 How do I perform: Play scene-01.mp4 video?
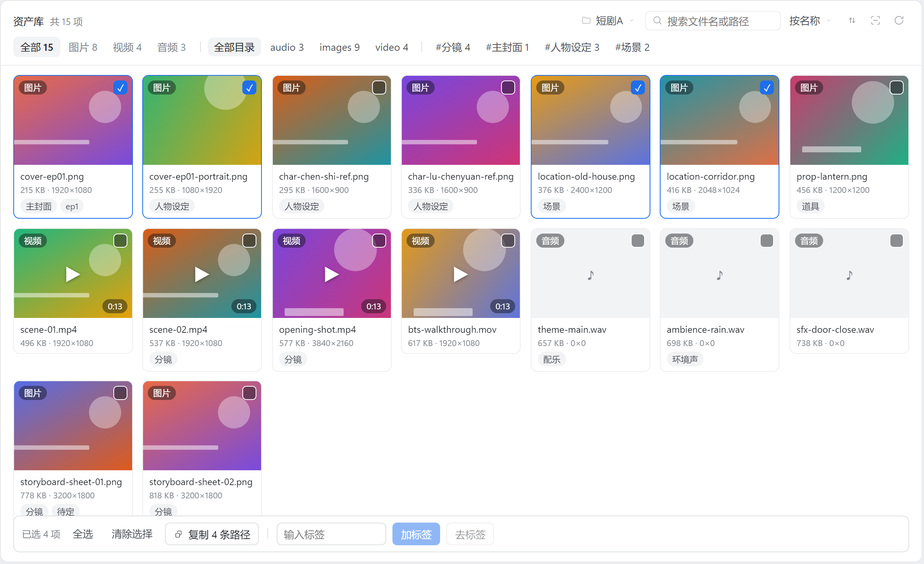pos(73,274)
